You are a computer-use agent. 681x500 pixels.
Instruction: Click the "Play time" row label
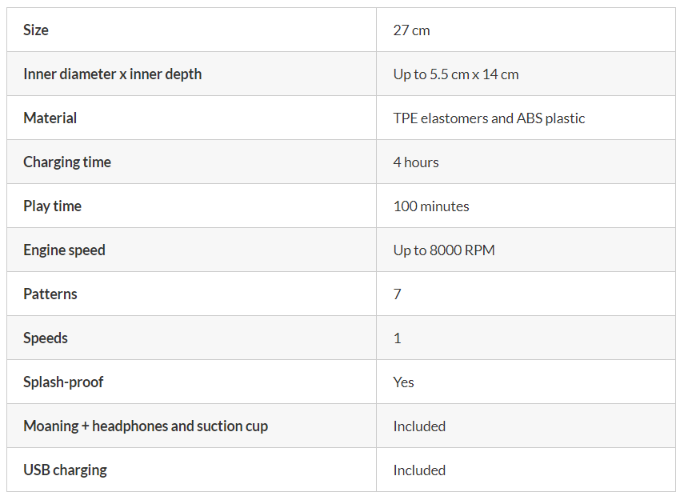pos(52,206)
